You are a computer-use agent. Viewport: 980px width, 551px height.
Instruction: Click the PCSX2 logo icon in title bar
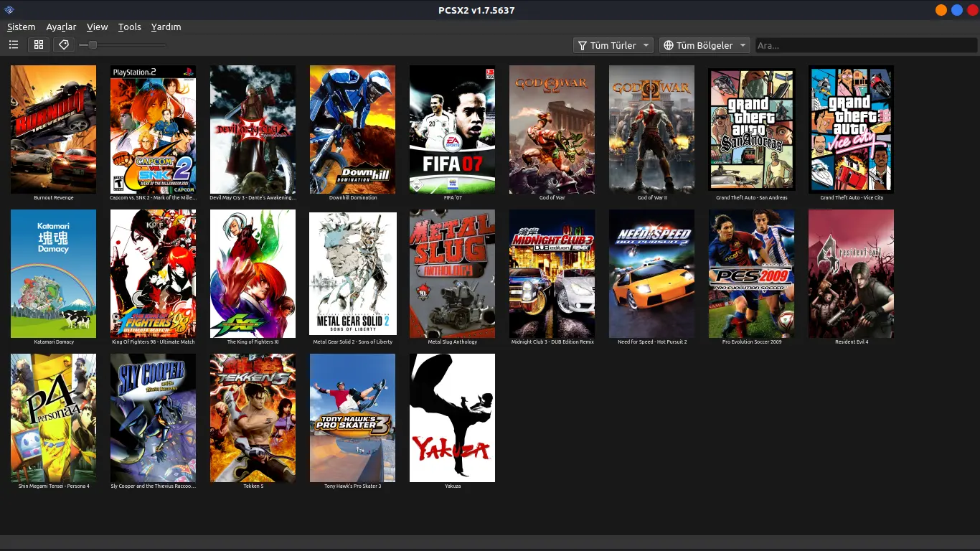[x=9, y=10]
